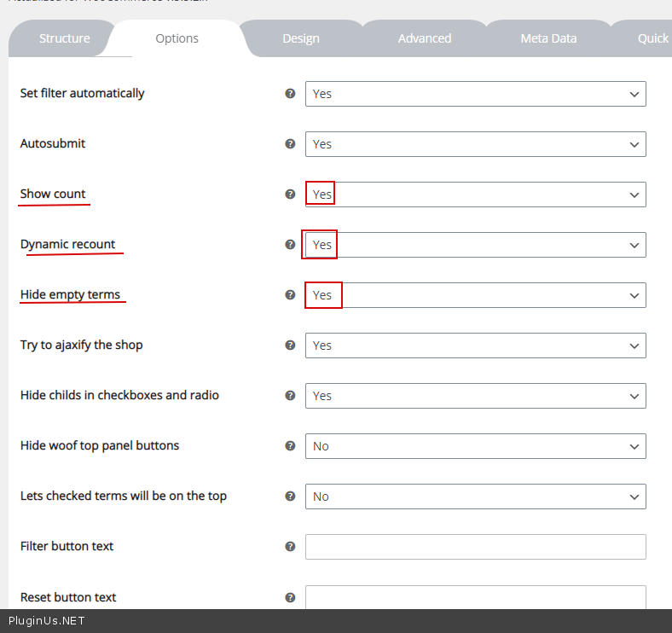
Task: Click help icon beside Autosubmit
Action: 290,144
